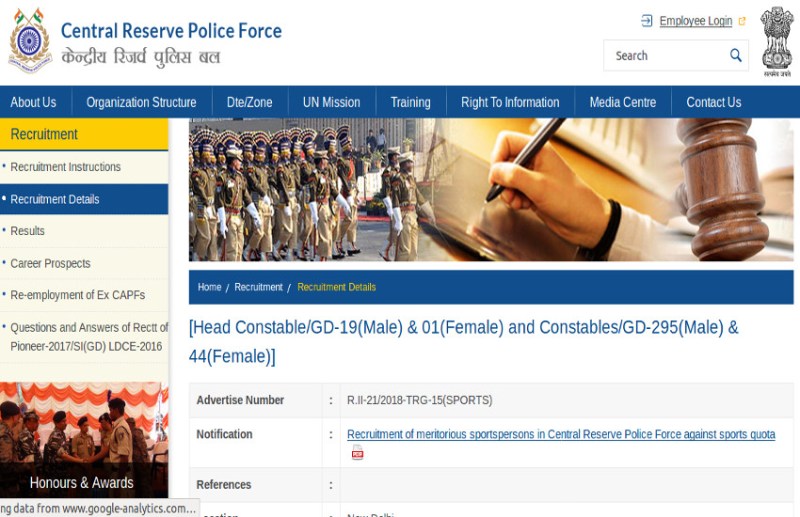Select Results in the Recruitment sidebar
800x517 pixels.
coord(28,231)
